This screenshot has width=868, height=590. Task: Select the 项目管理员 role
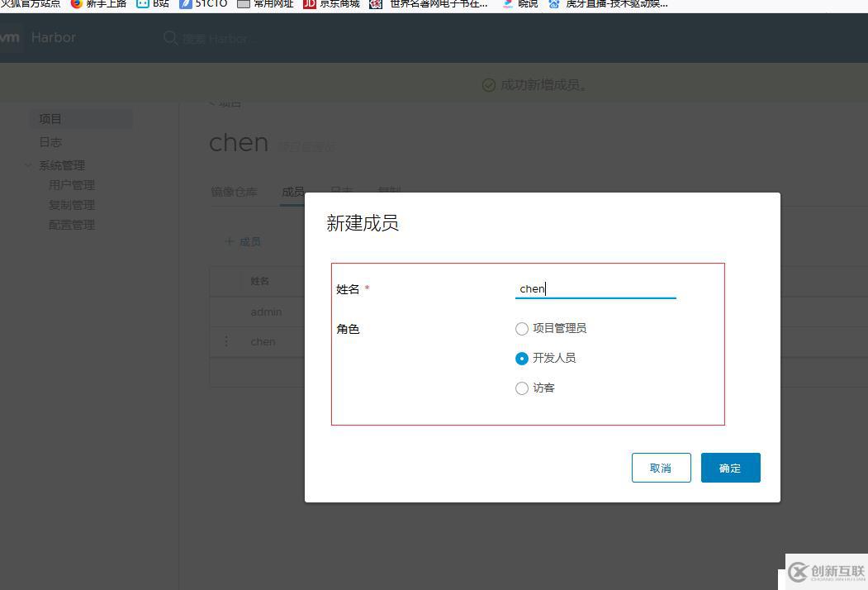[x=521, y=328]
